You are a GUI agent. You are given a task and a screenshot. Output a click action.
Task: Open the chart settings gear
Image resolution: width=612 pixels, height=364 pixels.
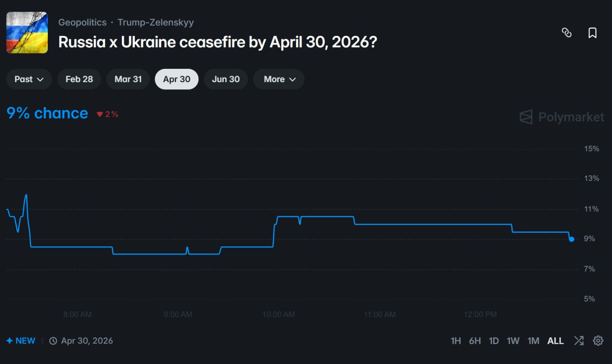tap(598, 341)
